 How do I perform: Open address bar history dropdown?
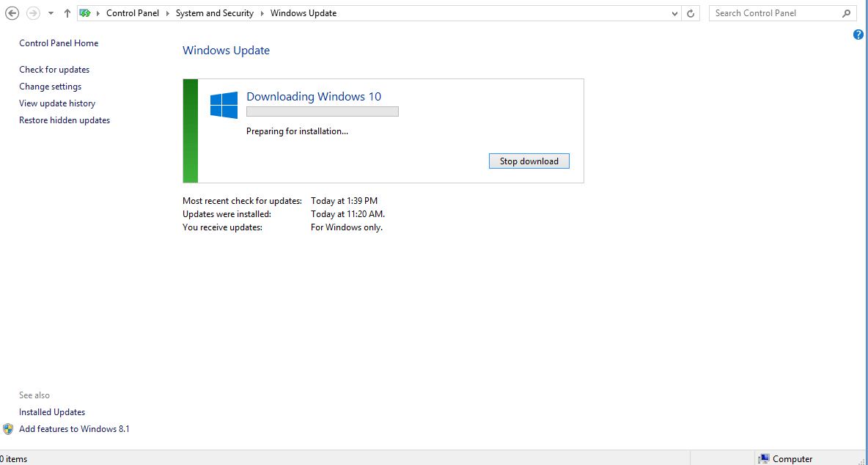(674, 13)
